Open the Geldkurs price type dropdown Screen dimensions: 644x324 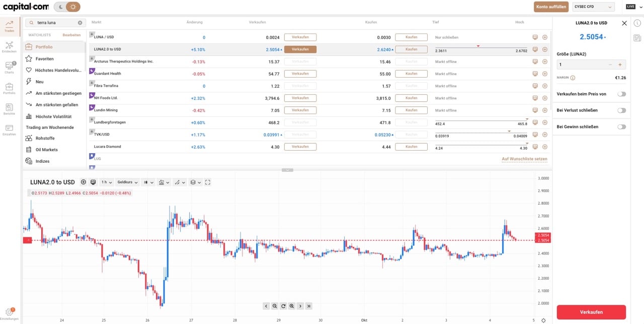[x=127, y=182]
